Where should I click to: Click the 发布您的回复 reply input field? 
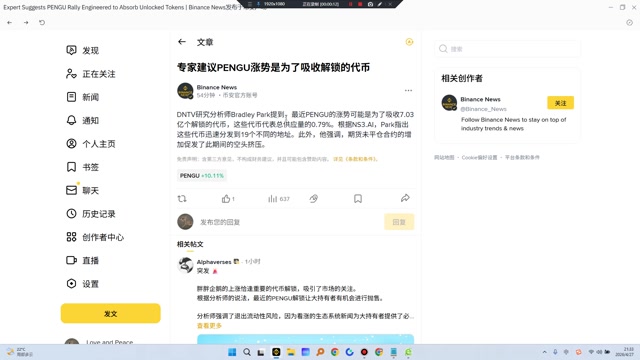(289, 222)
